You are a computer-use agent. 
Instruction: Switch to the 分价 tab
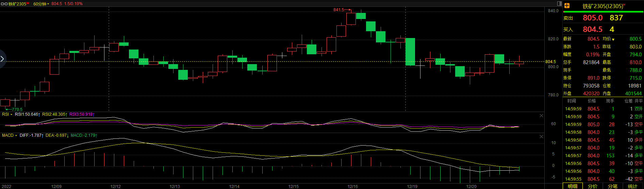(x=593, y=186)
